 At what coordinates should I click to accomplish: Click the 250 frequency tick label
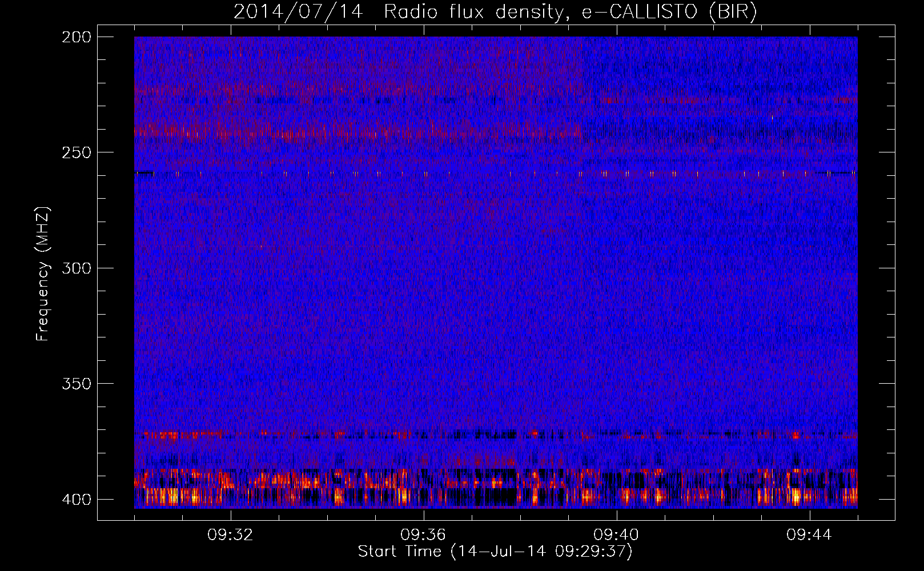(x=76, y=152)
